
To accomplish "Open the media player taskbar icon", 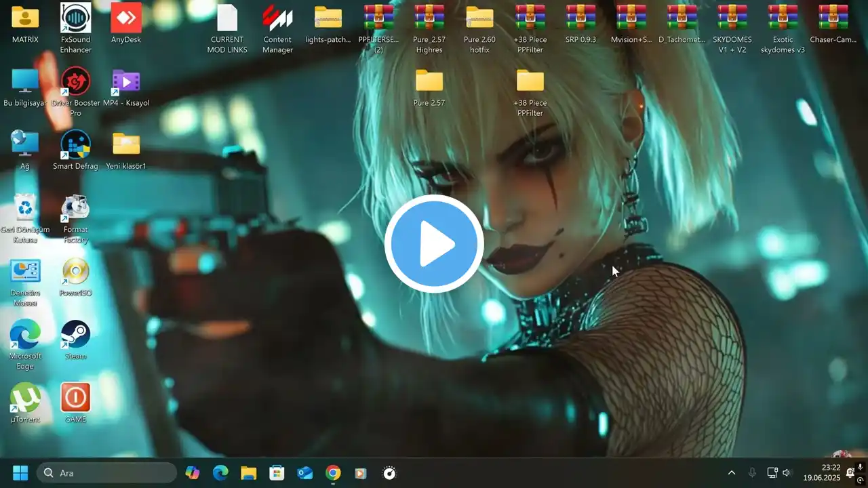I will click(361, 473).
